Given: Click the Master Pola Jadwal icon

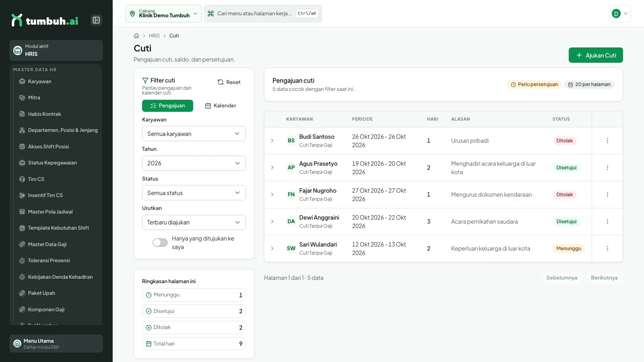Looking at the screenshot, I should pyautogui.click(x=22, y=212).
